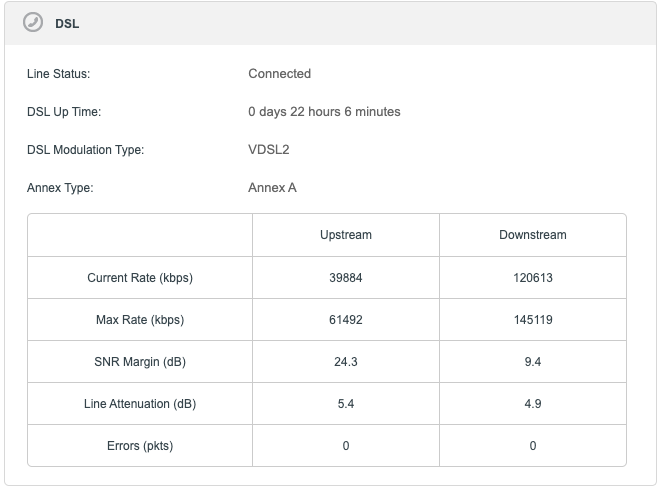Click the SNR Margin (dB) row label
Image resolution: width=663 pixels, height=490 pixels.
[x=140, y=362]
